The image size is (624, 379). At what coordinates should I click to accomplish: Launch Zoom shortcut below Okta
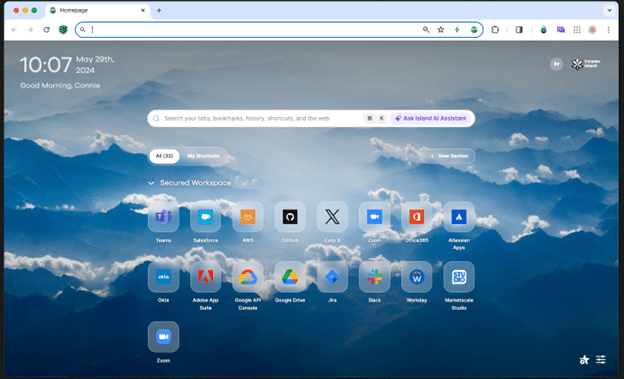click(x=163, y=337)
